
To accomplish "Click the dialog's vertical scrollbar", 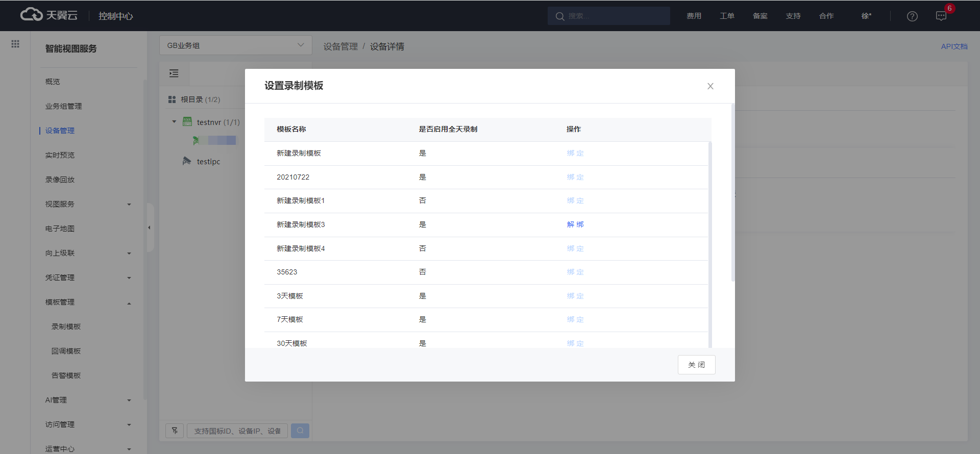I will click(733, 194).
